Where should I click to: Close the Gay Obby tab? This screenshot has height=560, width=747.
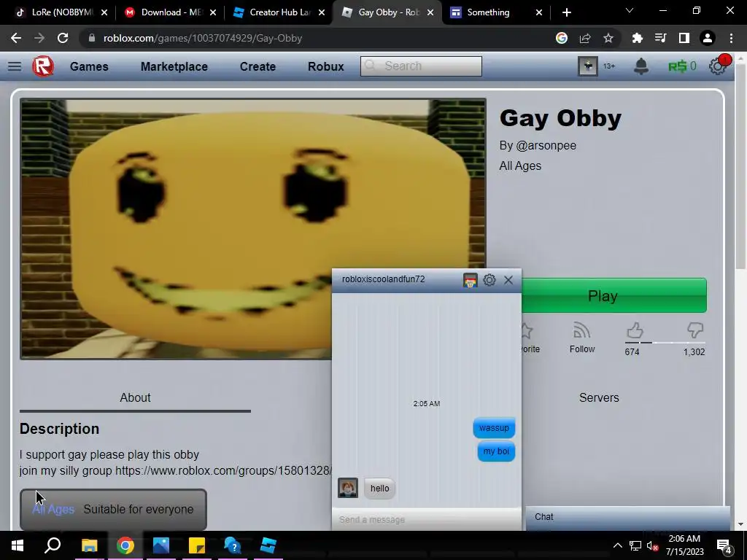[430, 12]
